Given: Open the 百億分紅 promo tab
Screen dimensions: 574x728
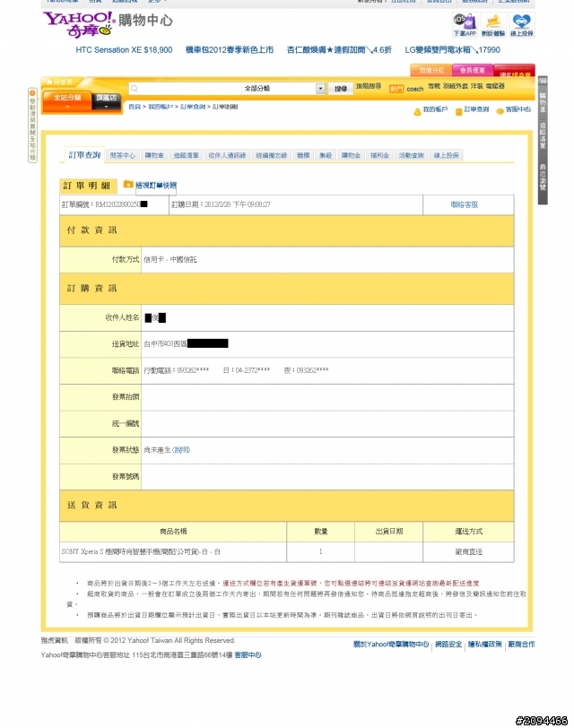Looking at the screenshot, I should click(431, 70).
